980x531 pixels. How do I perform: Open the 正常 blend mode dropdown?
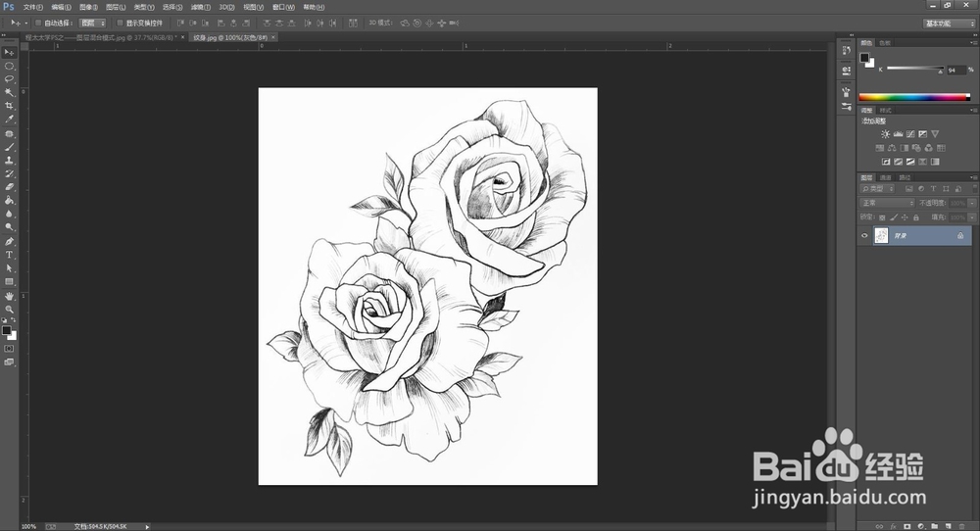pos(887,203)
